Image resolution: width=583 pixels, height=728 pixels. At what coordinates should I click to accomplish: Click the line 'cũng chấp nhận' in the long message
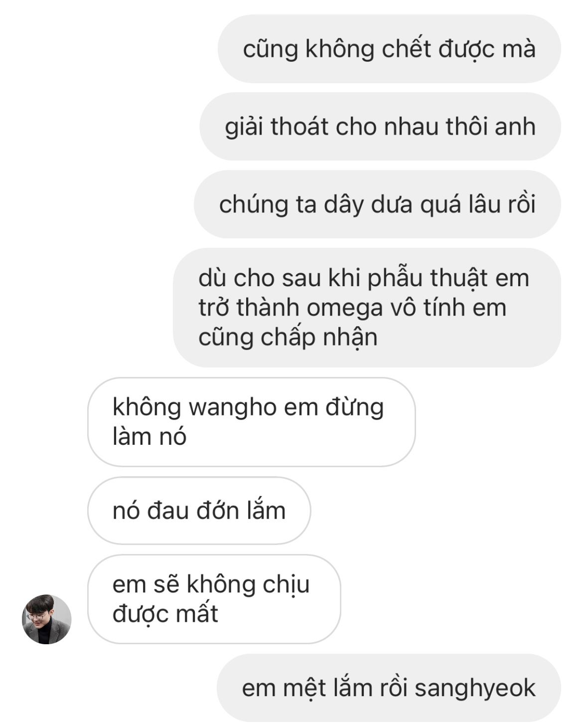coord(288,337)
